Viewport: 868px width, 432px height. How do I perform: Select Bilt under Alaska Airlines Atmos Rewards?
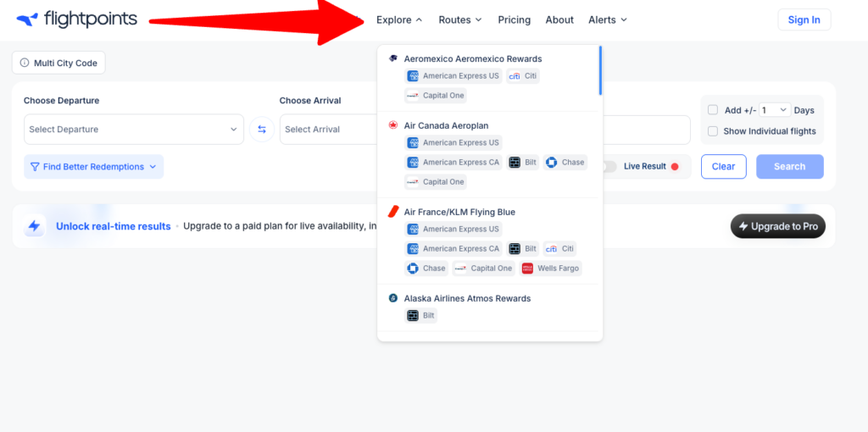420,316
